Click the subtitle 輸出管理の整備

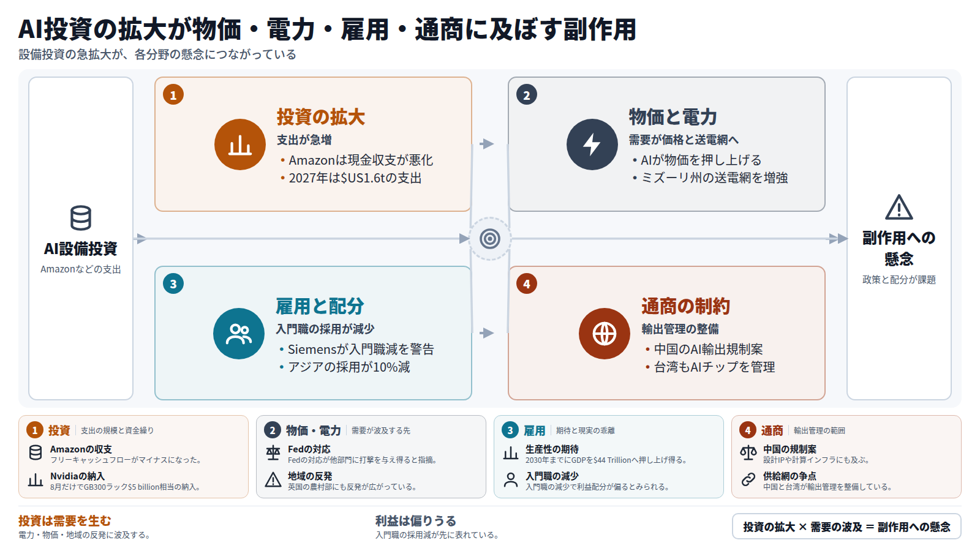pyautogui.click(x=680, y=329)
